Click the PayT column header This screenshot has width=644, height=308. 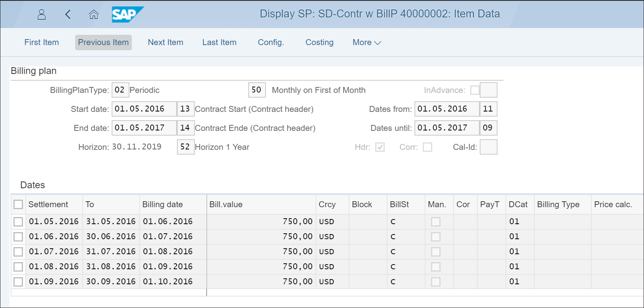tap(492, 204)
